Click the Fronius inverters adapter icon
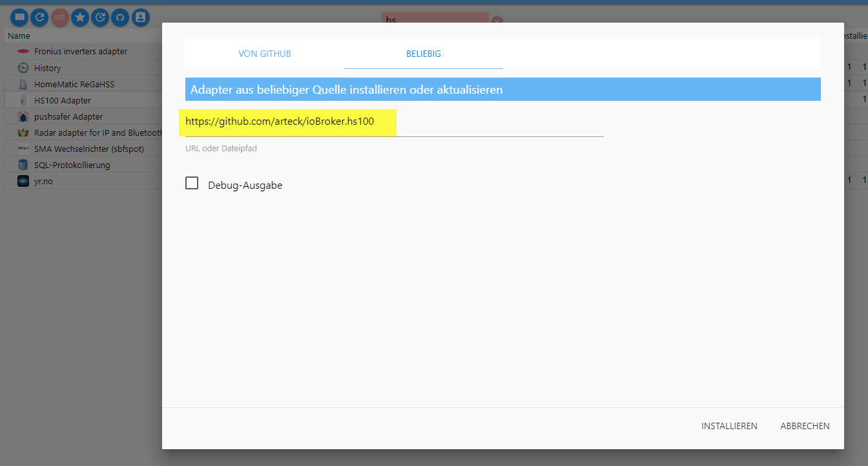The image size is (868, 466). (x=23, y=52)
